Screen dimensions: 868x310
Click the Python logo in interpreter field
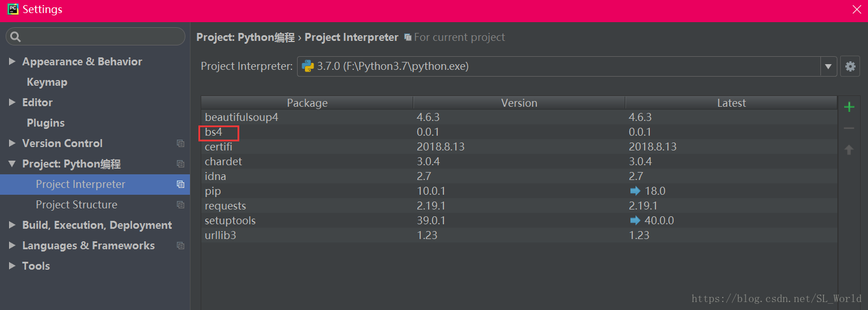point(308,66)
